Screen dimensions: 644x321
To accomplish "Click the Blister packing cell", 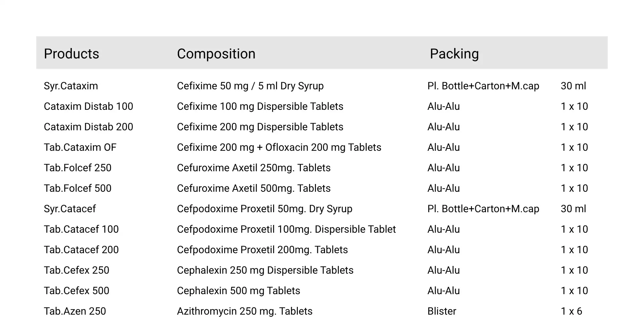I will coord(442,311).
